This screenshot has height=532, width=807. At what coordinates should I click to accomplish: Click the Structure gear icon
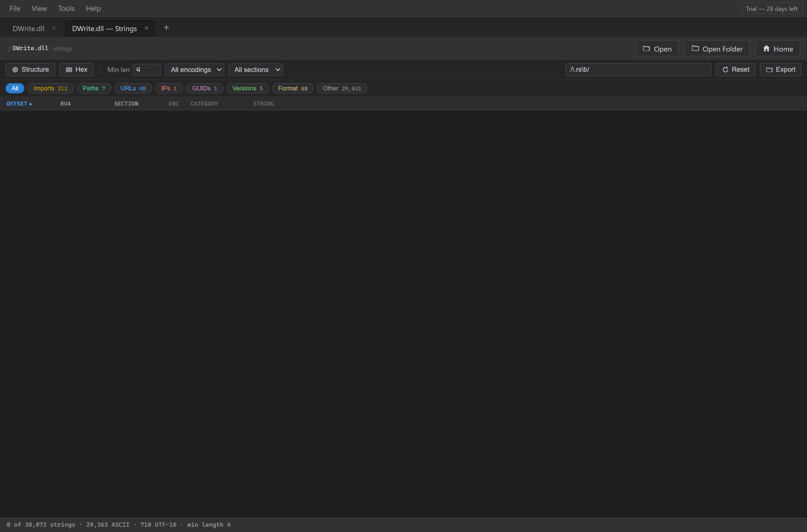pos(15,69)
